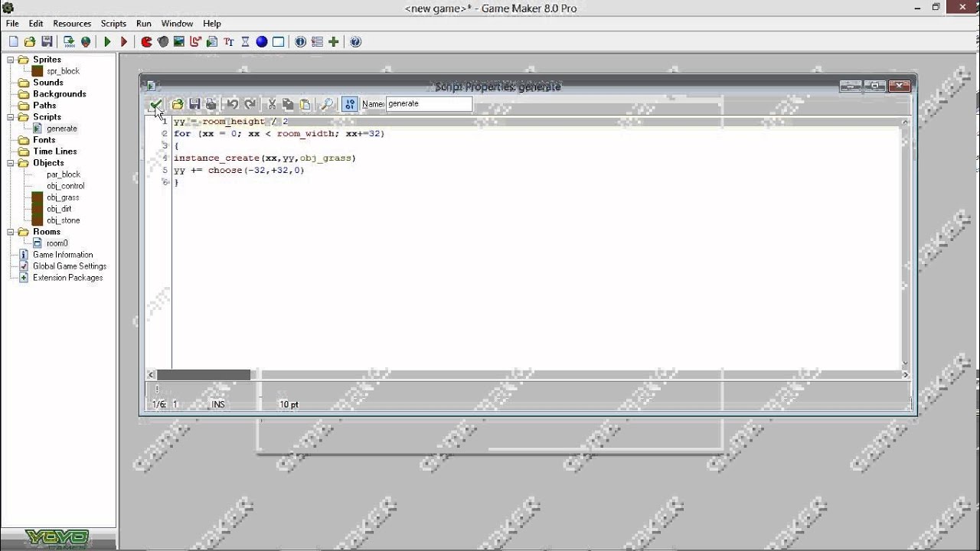The image size is (980, 551).
Task: Open the File menu
Action: click(x=12, y=24)
